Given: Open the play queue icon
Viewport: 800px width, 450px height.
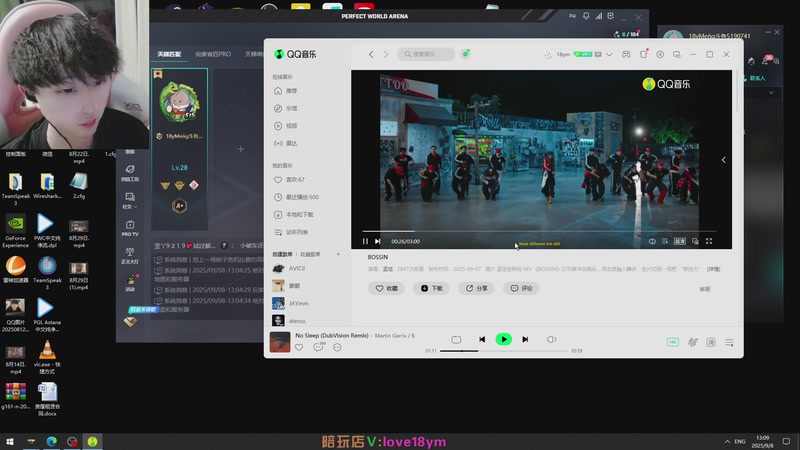Looking at the screenshot, I should coord(729,342).
